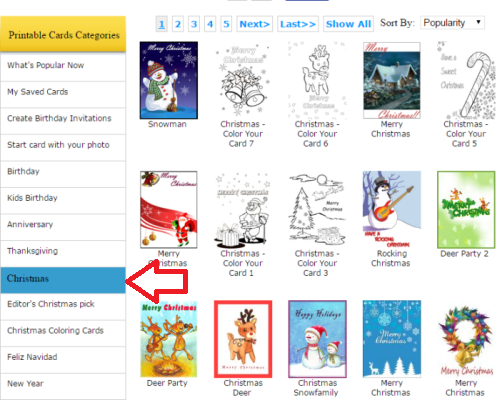
Task: Select the candy cane Color Your Card 5
Action: point(466,80)
